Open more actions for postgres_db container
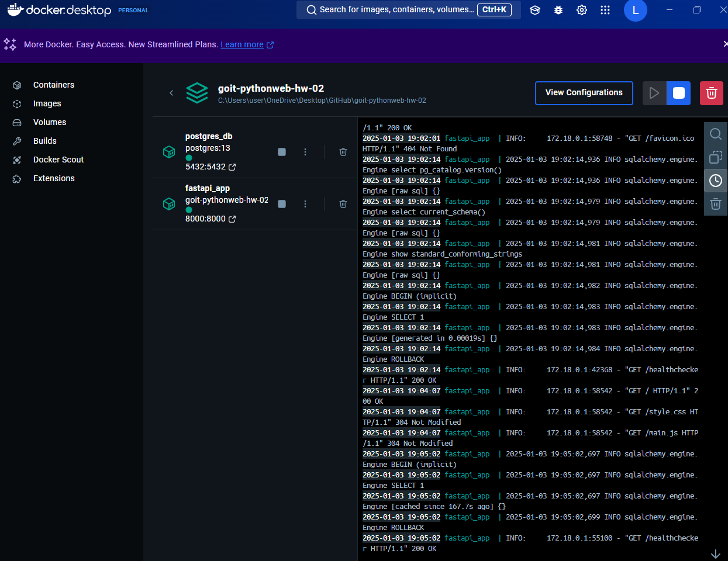 [x=305, y=152]
